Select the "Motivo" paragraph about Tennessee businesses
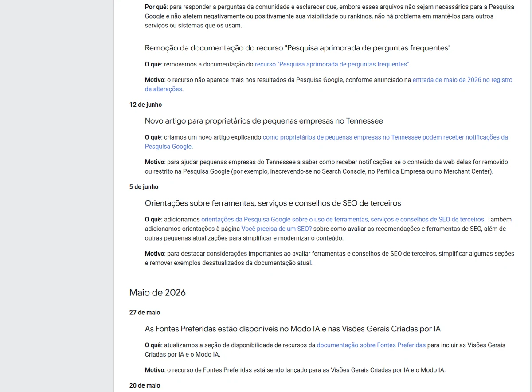532x392 pixels. [x=326, y=167]
